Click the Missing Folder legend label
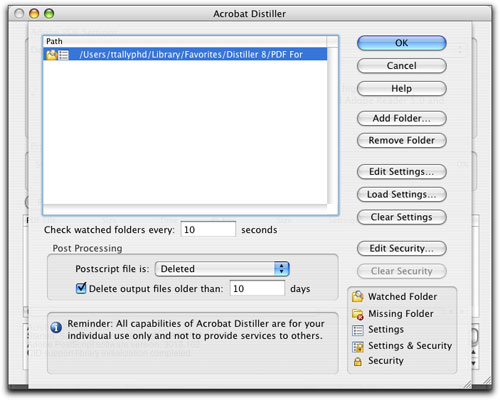Viewport: 500px width, 400px height. (401, 314)
